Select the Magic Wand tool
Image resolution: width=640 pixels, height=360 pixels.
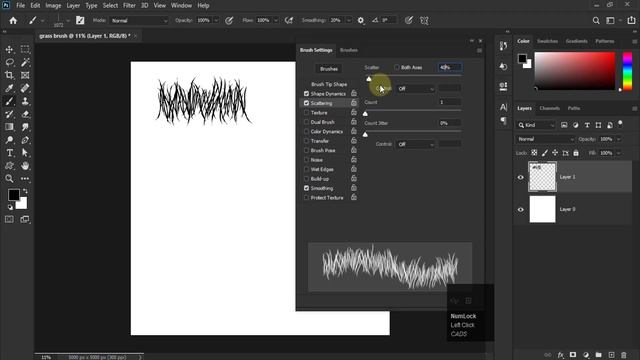click(25, 62)
